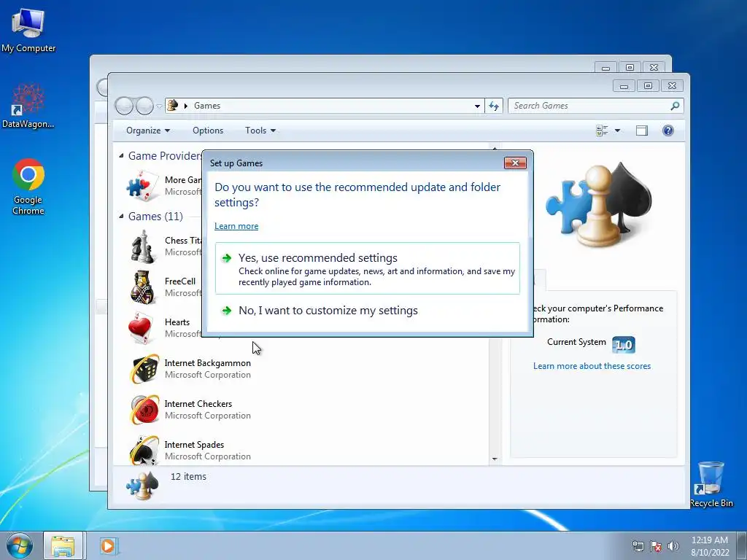This screenshot has width=747, height=560.
Task: Click the Action Center flag tray icon
Action: [x=656, y=546]
